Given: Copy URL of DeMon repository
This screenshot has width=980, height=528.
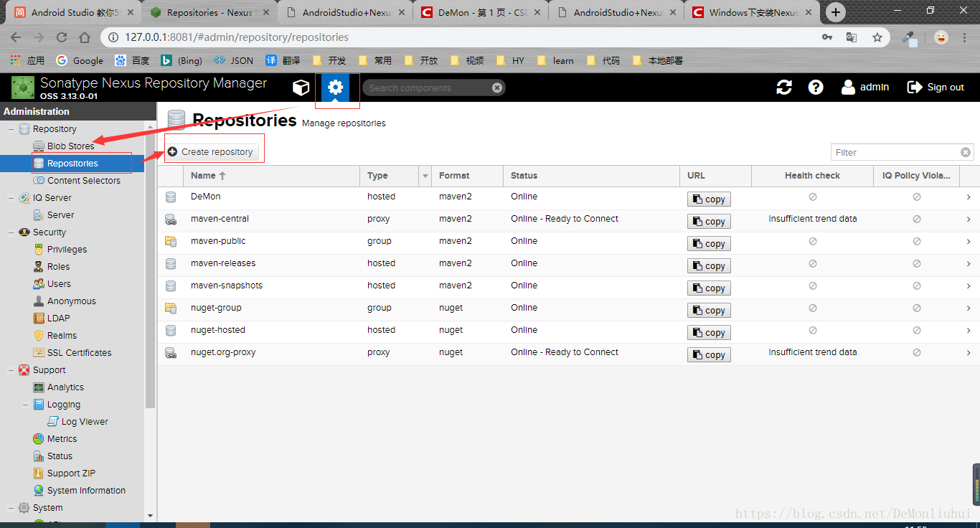Looking at the screenshot, I should [709, 199].
